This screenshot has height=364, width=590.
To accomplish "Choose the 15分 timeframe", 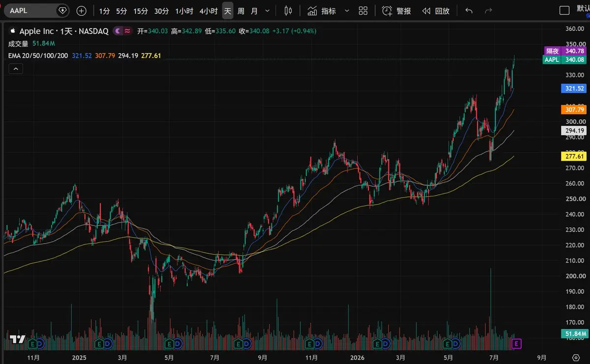I will 141,11.
